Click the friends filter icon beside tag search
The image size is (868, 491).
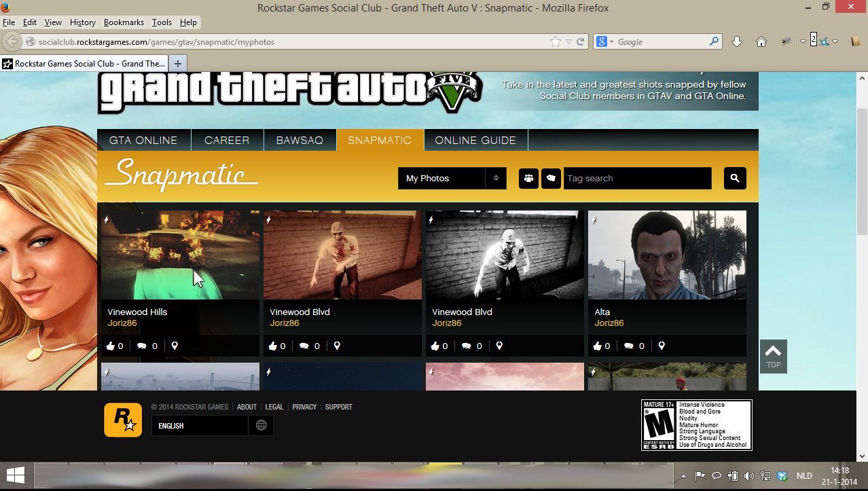point(528,178)
